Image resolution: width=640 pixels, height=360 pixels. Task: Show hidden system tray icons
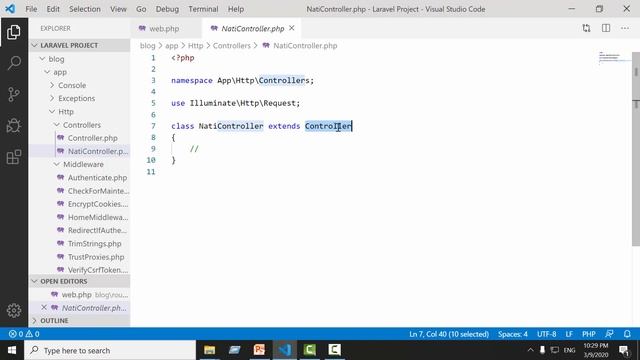point(530,350)
